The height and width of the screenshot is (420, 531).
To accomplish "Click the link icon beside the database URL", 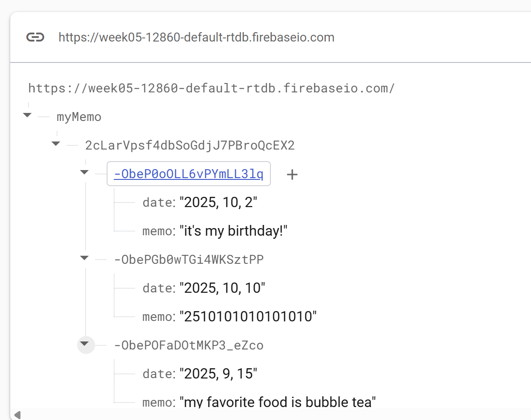I will click(35, 37).
